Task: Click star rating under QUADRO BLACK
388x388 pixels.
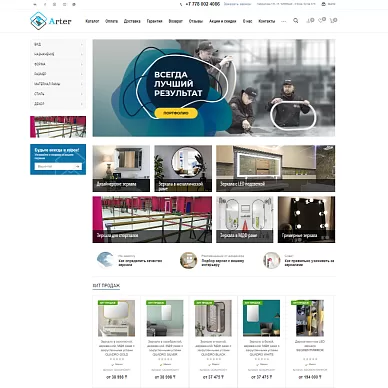Action: pyautogui.click(x=213, y=359)
